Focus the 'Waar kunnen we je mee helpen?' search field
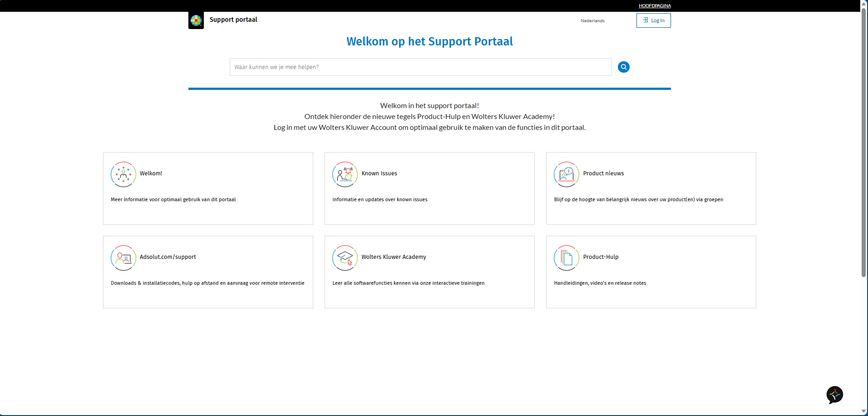 click(x=421, y=67)
